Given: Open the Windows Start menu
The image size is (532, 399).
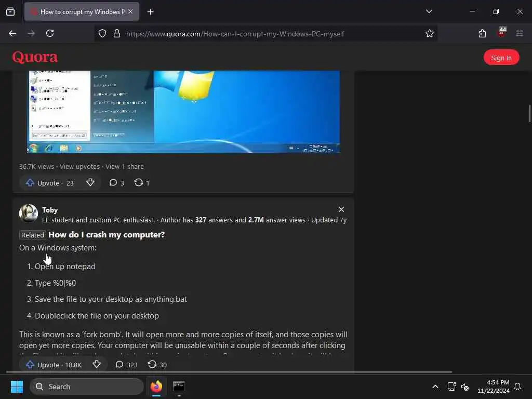Looking at the screenshot, I should pos(17,387).
